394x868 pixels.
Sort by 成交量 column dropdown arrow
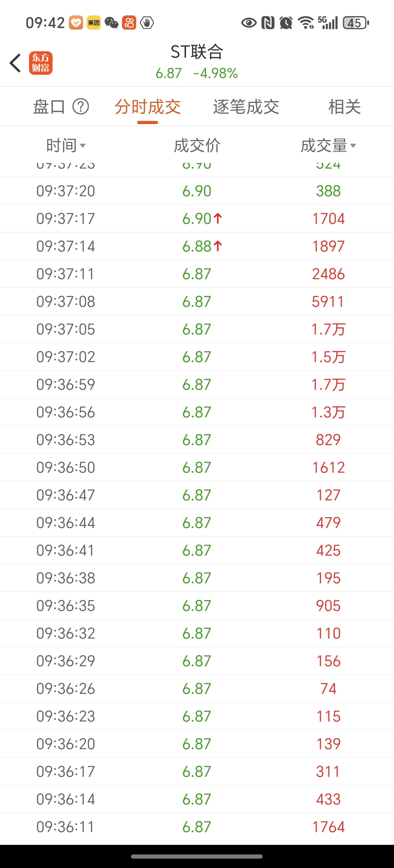[x=353, y=146]
